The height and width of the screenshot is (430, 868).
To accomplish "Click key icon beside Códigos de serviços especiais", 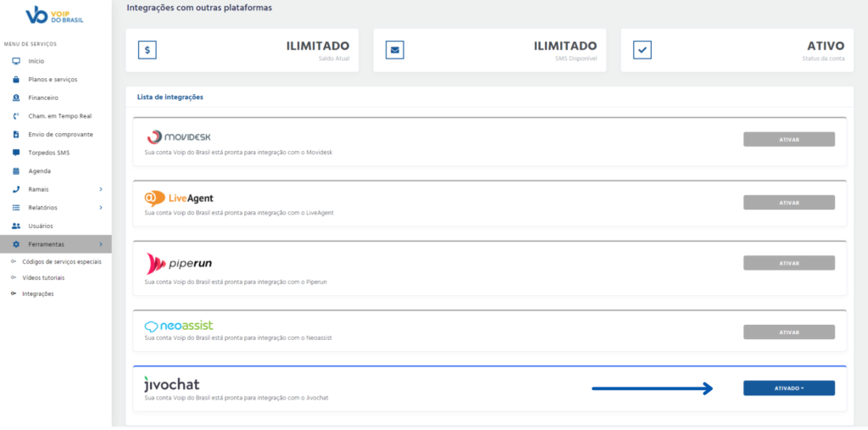I will 14,261.
